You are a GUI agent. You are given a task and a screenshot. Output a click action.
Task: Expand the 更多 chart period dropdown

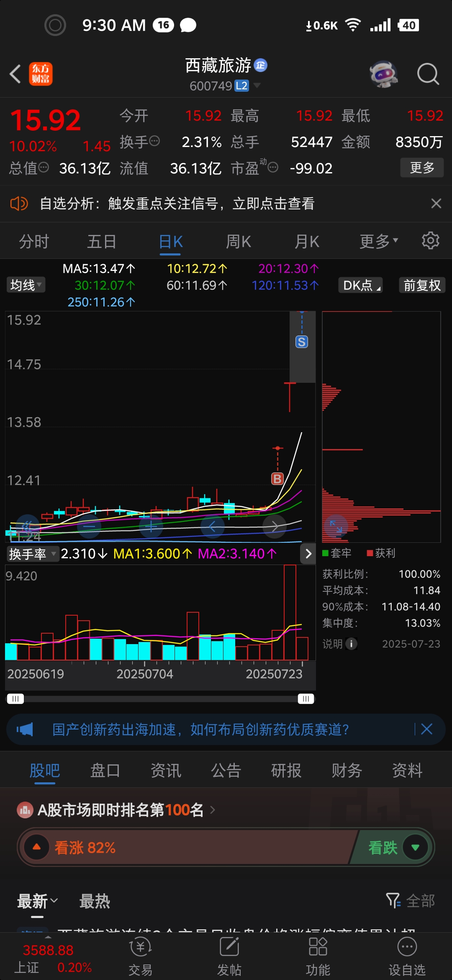coord(379,242)
